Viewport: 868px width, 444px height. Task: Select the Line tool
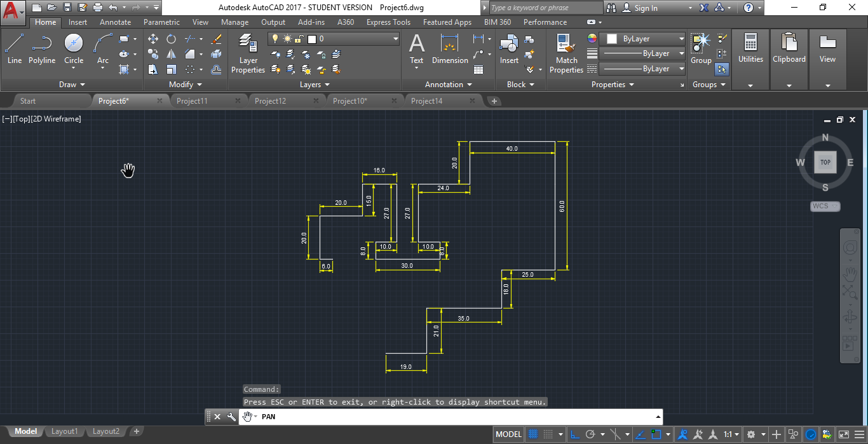click(x=14, y=48)
